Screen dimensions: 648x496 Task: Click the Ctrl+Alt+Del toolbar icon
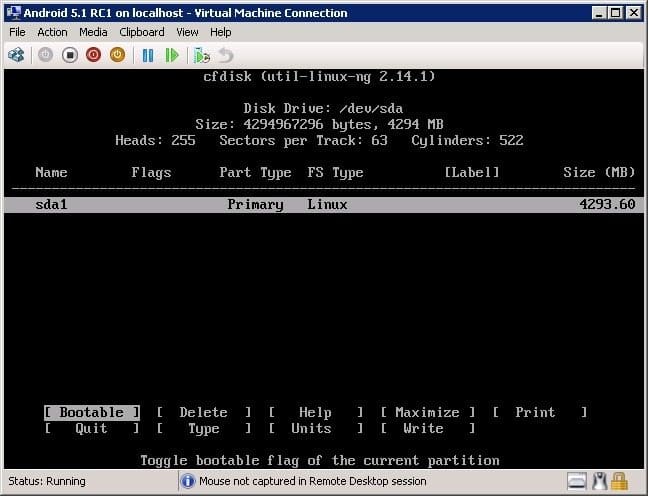point(17,55)
